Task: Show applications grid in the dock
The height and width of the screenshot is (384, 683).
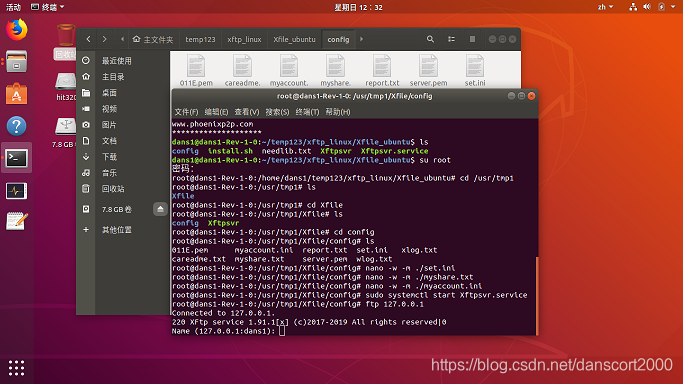Action: (17, 368)
